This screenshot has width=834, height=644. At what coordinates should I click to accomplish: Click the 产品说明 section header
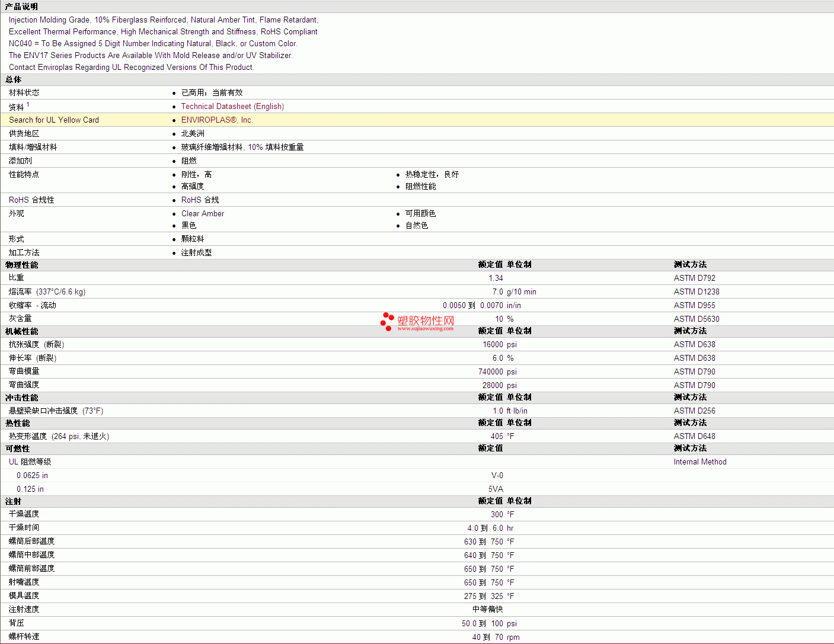pyautogui.click(x=21, y=7)
